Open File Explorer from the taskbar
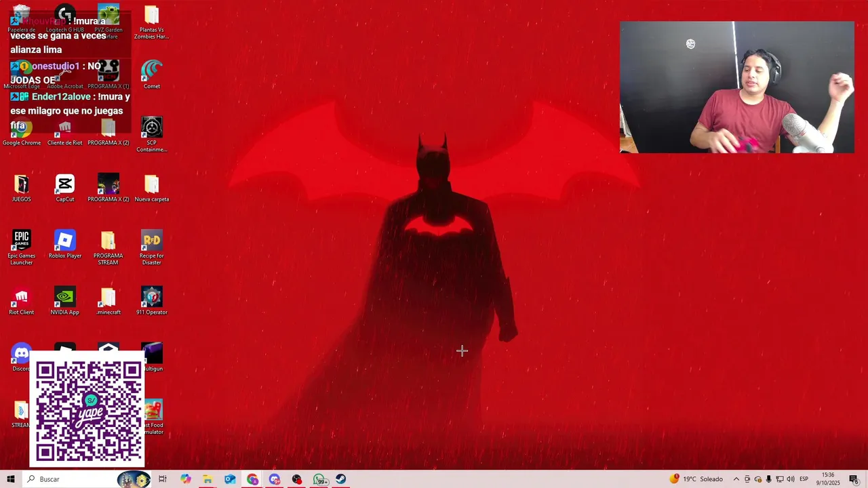Screen dimensions: 868x488 click(208, 479)
